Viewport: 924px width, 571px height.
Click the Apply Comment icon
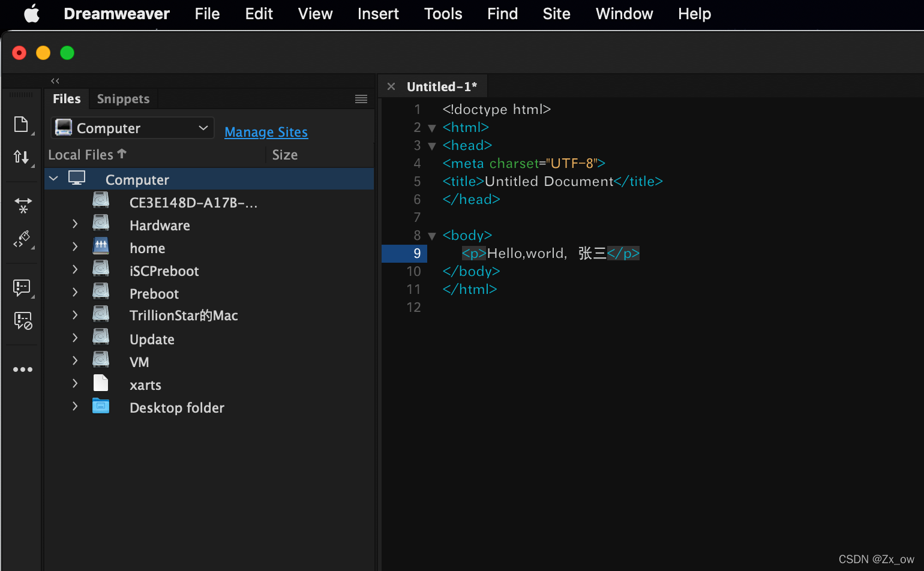coord(22,288)
